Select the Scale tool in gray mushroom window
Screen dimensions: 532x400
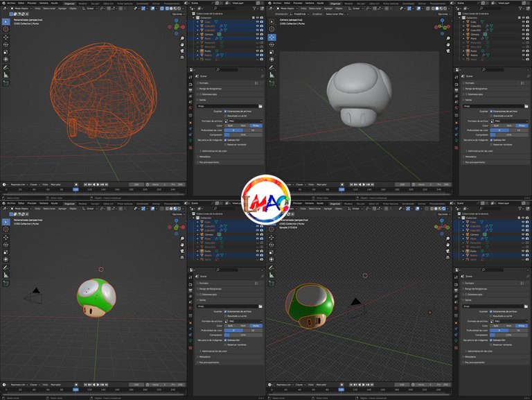(x=272, y=52)
